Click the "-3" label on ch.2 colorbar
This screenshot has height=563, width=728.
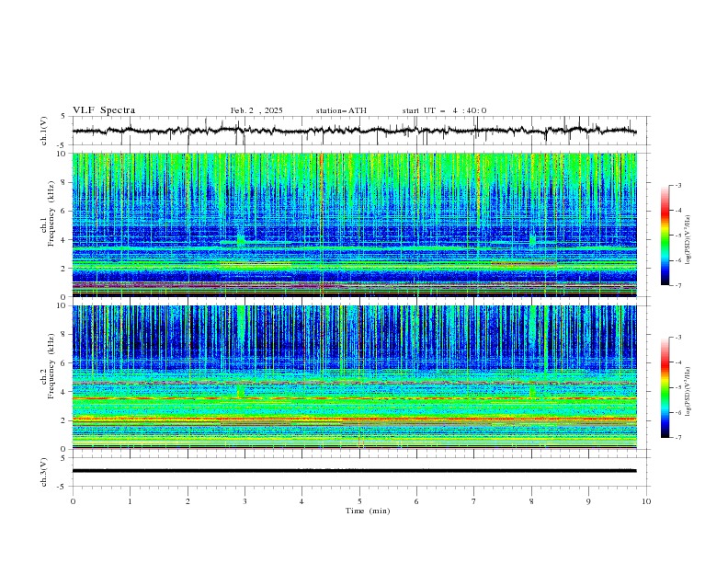678,338
